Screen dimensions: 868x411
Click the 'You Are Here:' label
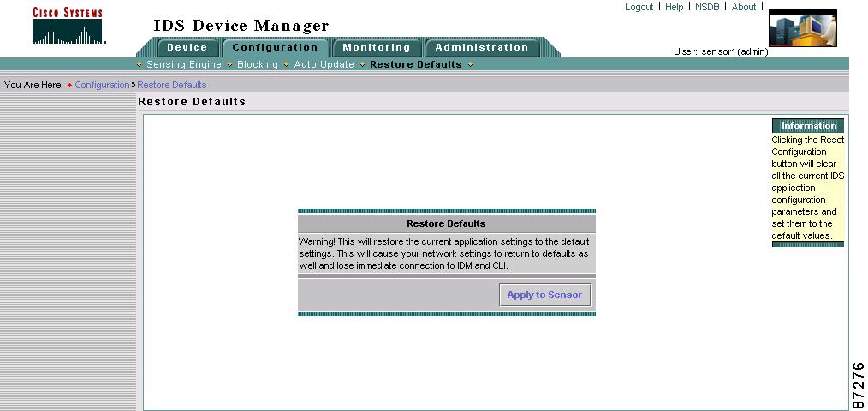tap(33, 85)
